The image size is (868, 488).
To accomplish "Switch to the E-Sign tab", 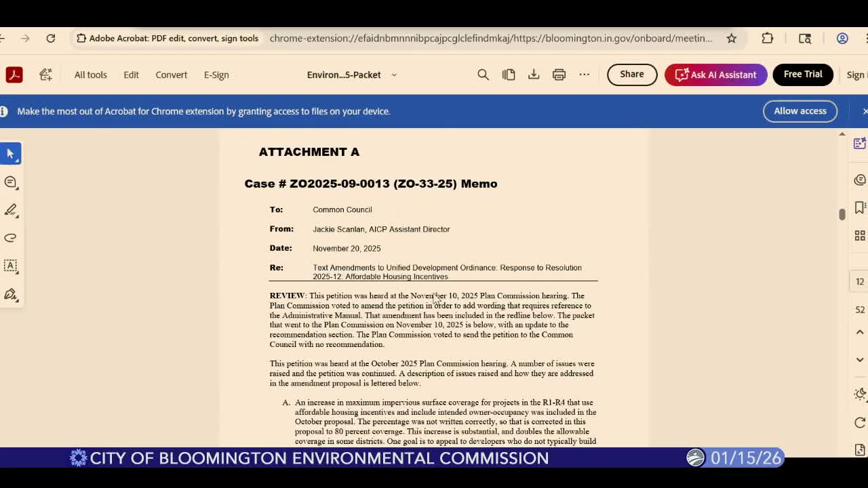I will pyautogui.click(x=216, y=75).
